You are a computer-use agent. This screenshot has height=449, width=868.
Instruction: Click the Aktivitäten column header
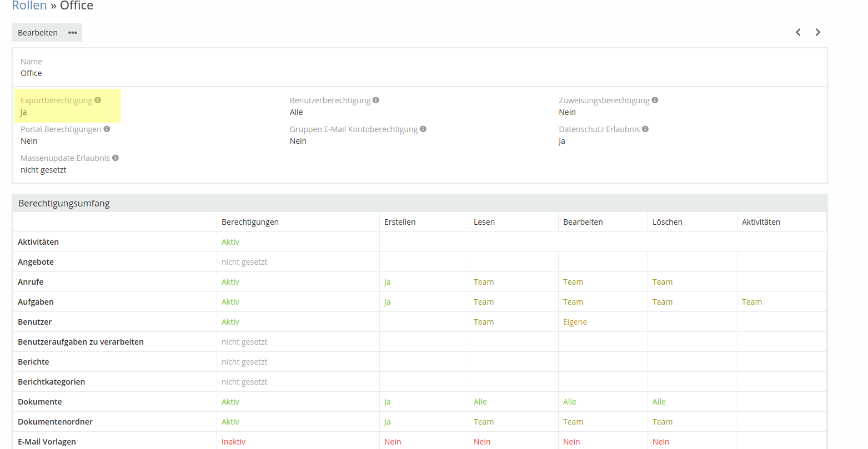pyautogui.click(x=761, y=222)
